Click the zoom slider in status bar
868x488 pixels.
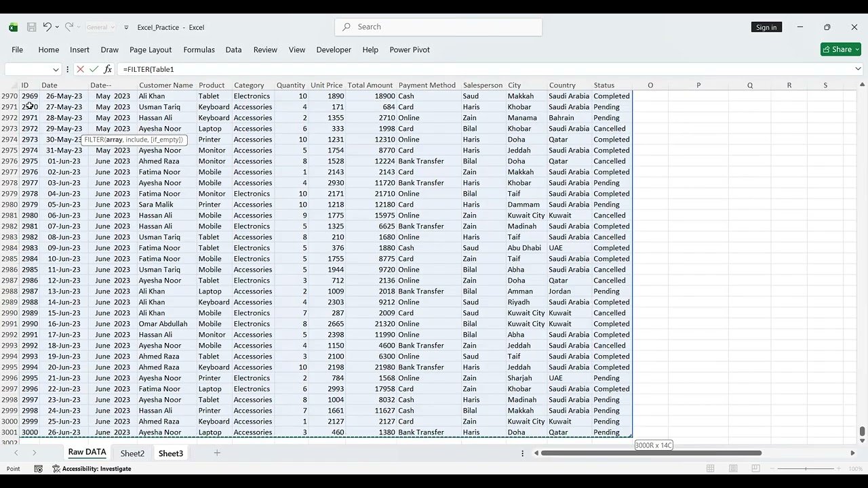tap(806, 468)
